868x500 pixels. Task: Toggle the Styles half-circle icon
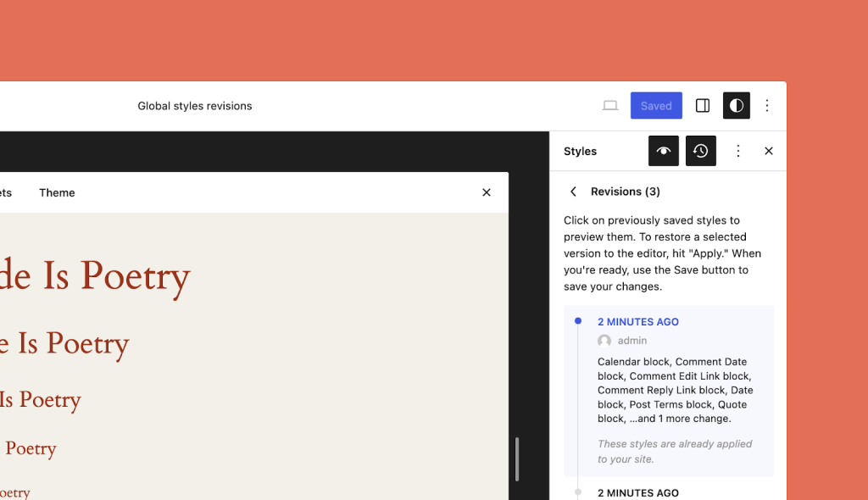coord(737,105)
